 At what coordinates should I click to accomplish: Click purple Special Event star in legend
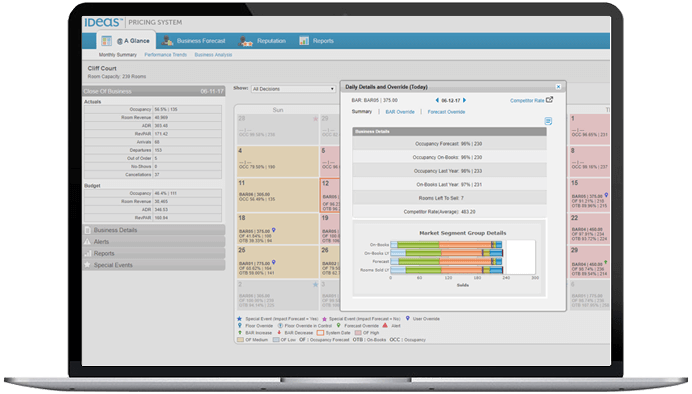click(x=324, y=319)
